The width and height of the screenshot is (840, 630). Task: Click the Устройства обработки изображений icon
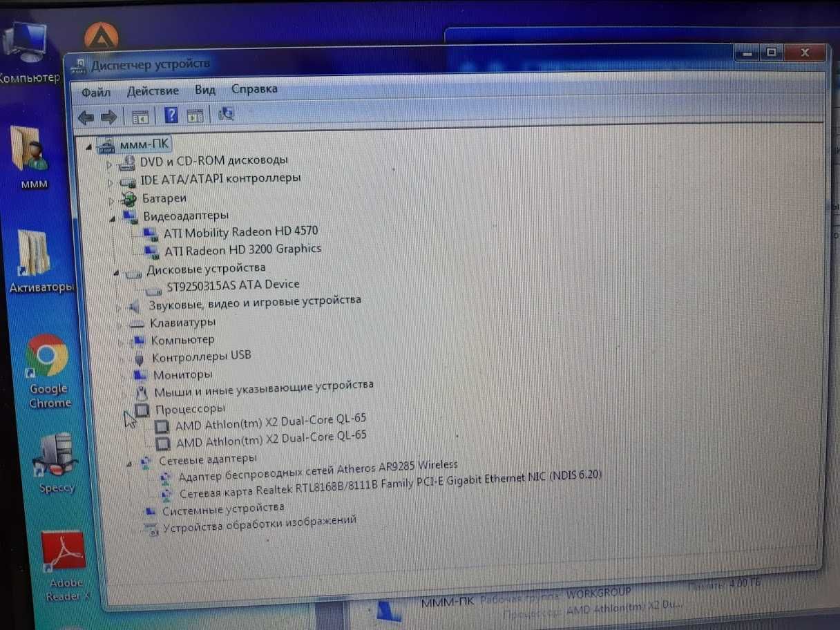point(150,529)
